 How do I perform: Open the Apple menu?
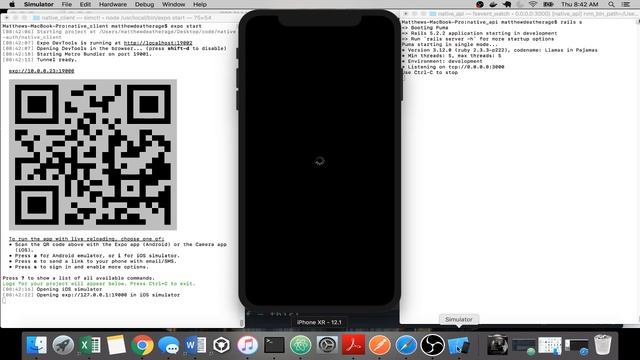point(12,4)
